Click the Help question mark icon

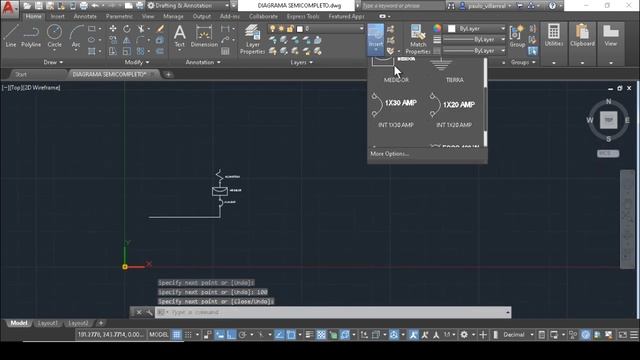(552, 6)
